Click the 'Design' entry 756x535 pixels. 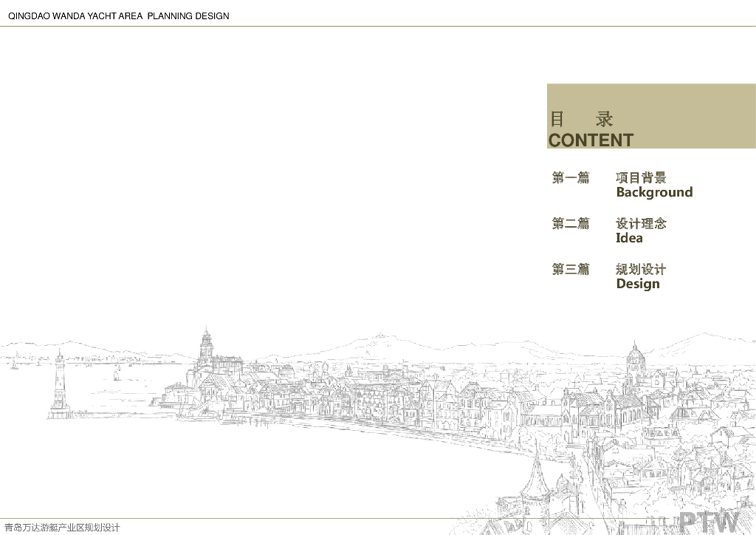[x=638, y=284]
